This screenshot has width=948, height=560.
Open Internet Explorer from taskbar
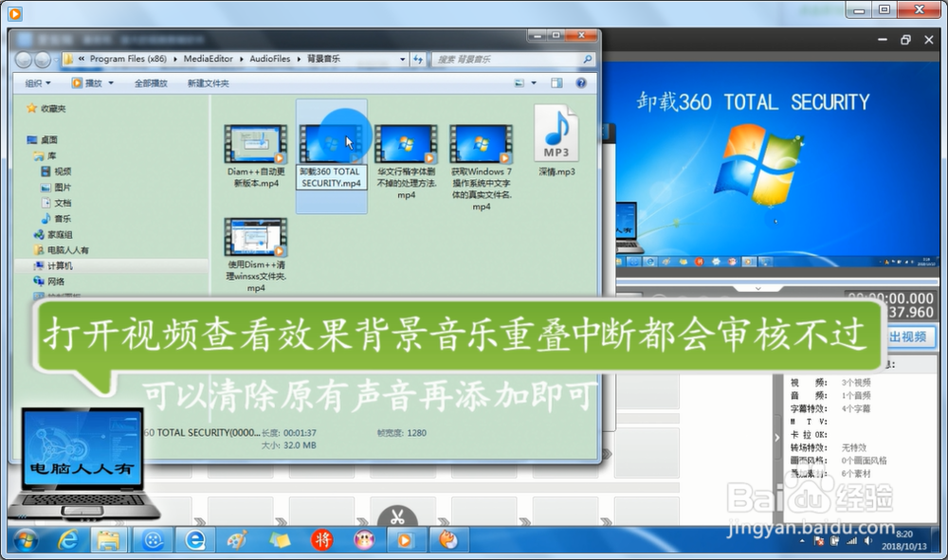(67, 540)
